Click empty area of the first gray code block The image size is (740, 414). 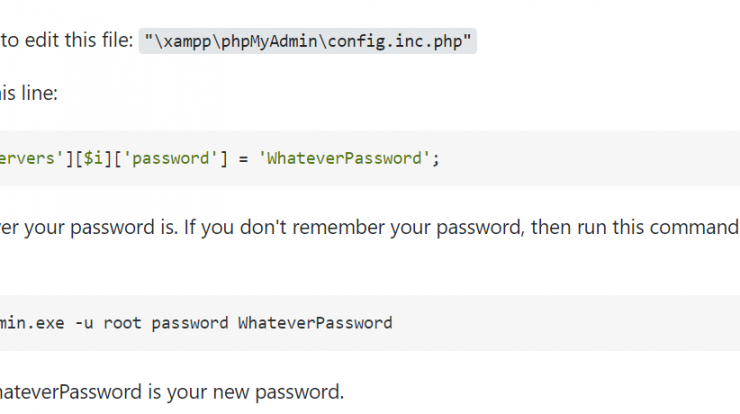[590, 159]
